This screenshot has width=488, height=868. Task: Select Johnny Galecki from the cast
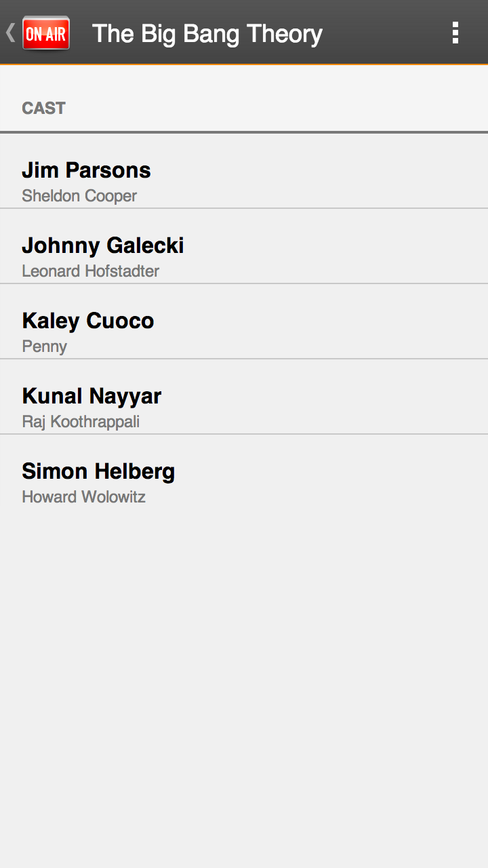[x=102, y=245]
